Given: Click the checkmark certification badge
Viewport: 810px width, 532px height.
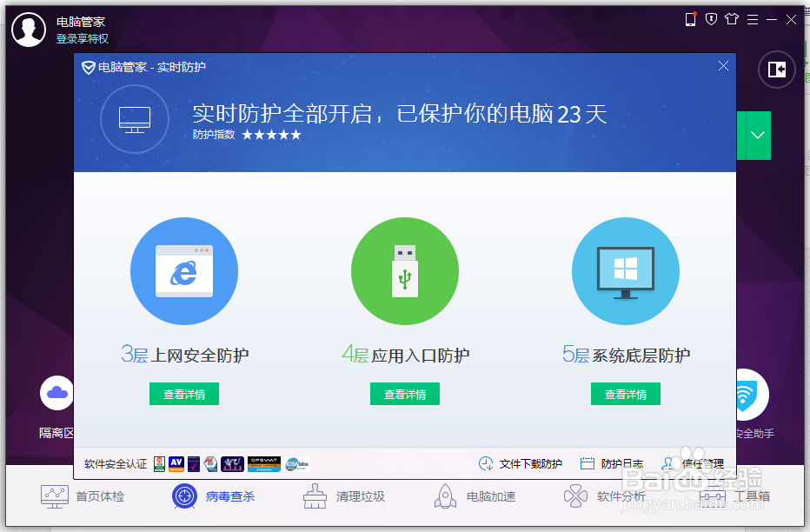Looking at the screenshot, I should click(x=194, y=464).
